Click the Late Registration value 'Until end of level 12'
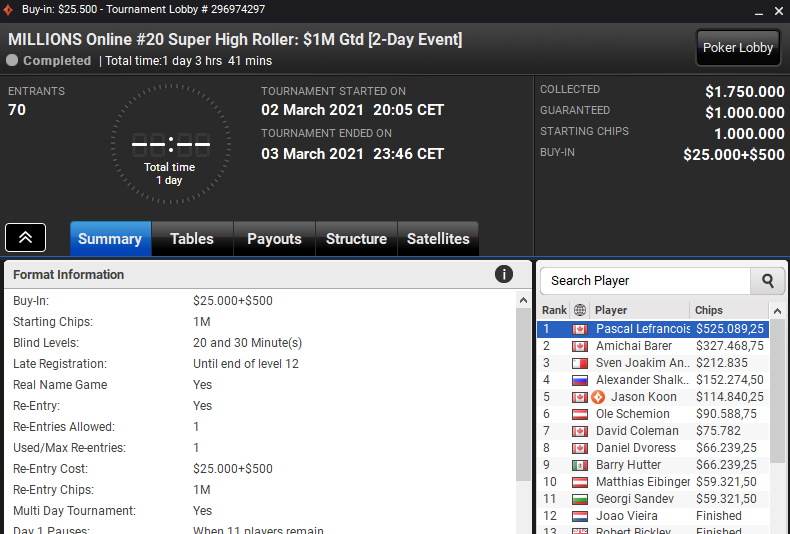 pos(246,364)
